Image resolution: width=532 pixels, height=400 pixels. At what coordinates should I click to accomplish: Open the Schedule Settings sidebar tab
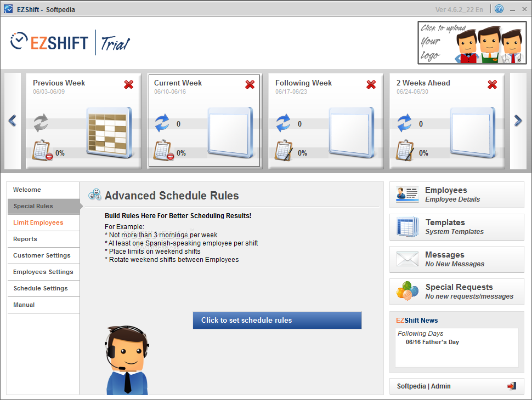43,288
